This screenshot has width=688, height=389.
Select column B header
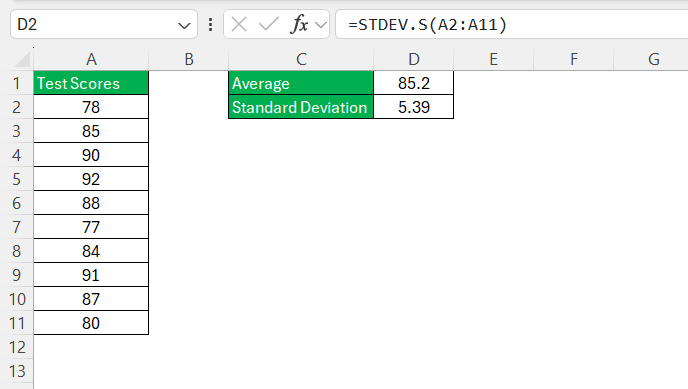pos(189,59)
